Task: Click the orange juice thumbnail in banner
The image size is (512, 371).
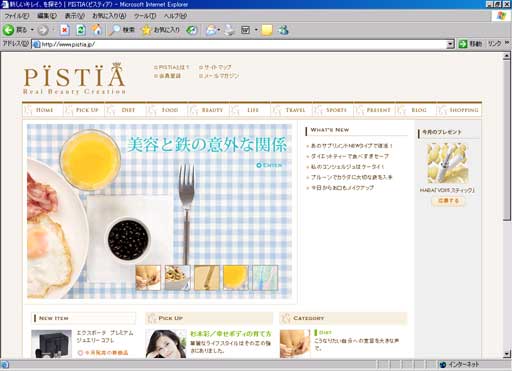Action: pos(236,277)
